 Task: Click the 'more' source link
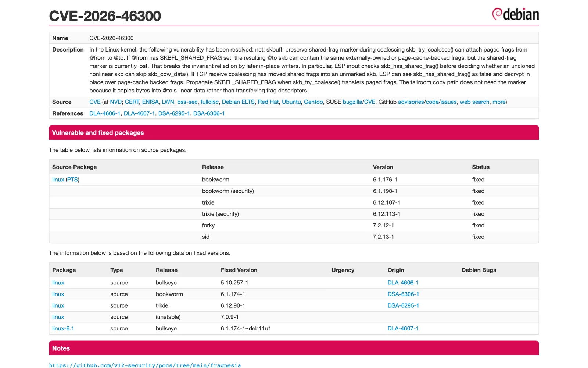click(x=499, y=102)
